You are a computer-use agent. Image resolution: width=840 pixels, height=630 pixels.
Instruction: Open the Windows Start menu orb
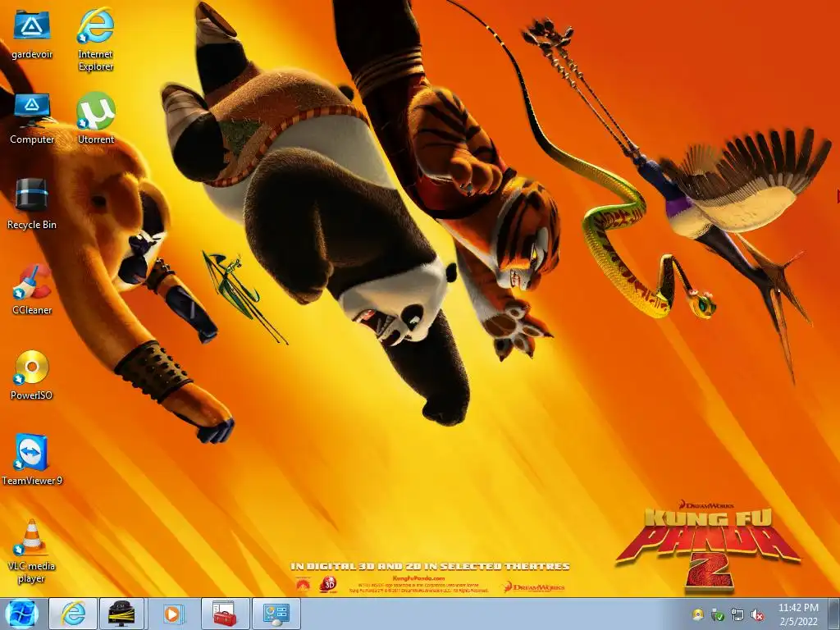click(x=22, y=614)
